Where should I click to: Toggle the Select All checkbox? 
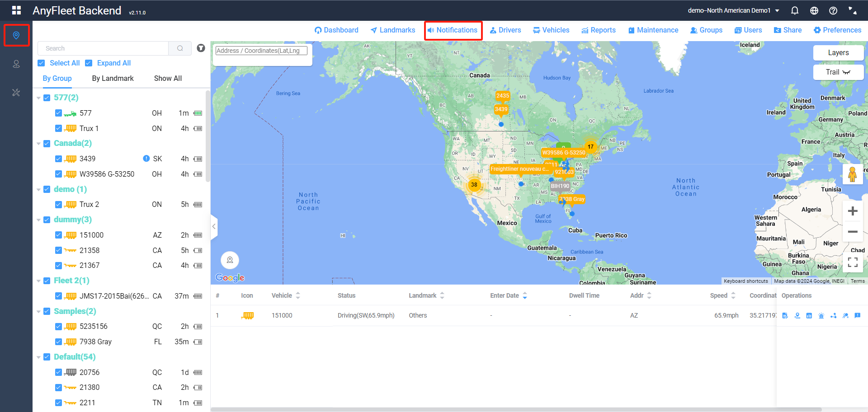41,63
